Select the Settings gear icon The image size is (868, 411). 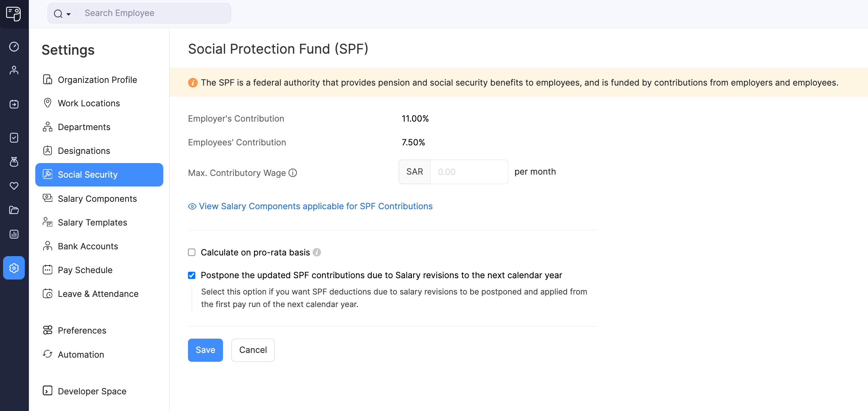[x=14, y=268]
